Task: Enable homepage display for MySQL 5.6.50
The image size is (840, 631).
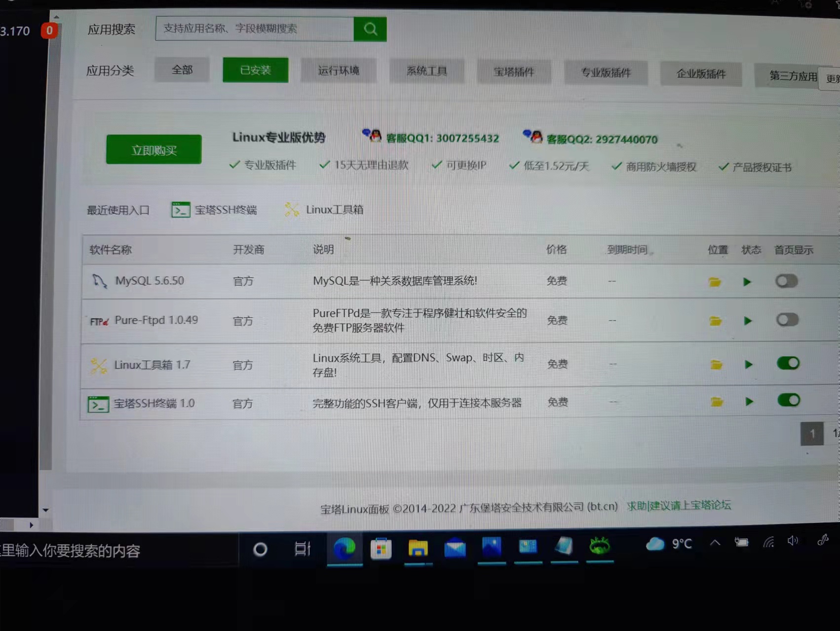Action: [x=787, y=281]
